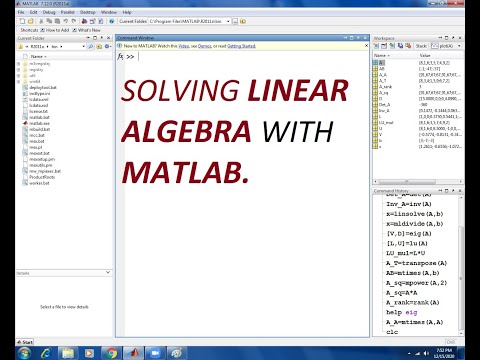Undo last action via toolbar arrow
This screenshot has width=480, height=360.
[x=66, y=21]
